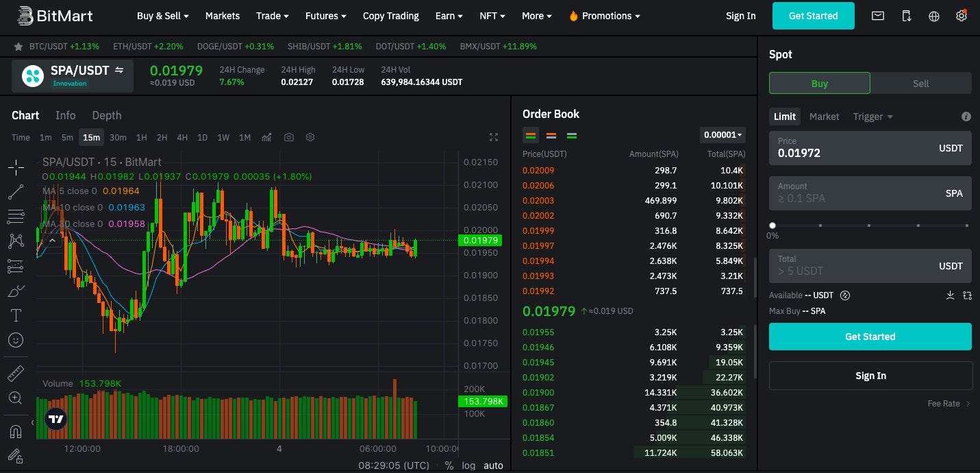Expand the NFT dropdown menu
The width and height of the screenshot is (980, 473).
click(492, 16)
